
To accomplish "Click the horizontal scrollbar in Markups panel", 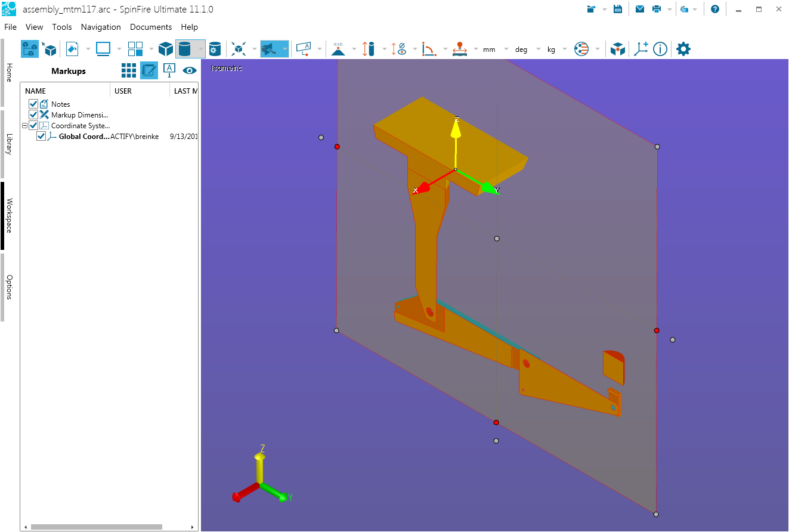I will click(95, 527).
